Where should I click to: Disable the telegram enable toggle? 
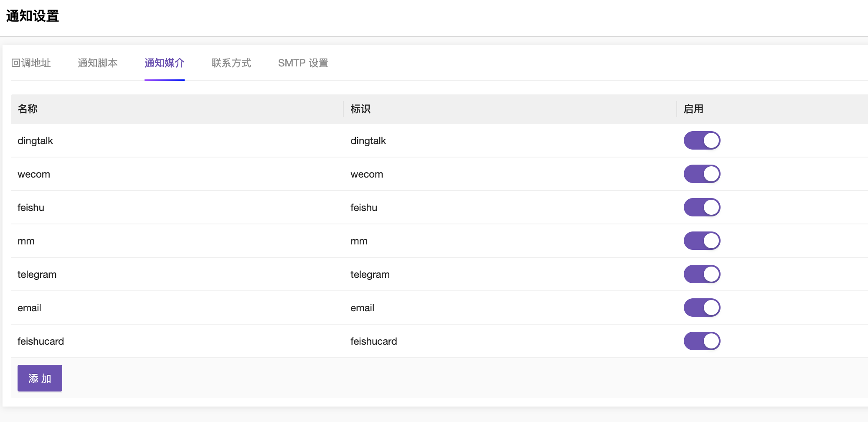(702, 274)
